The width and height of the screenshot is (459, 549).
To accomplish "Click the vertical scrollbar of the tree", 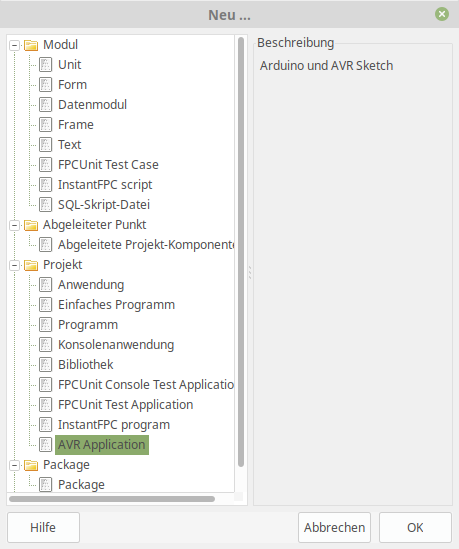I will [241, 252].
